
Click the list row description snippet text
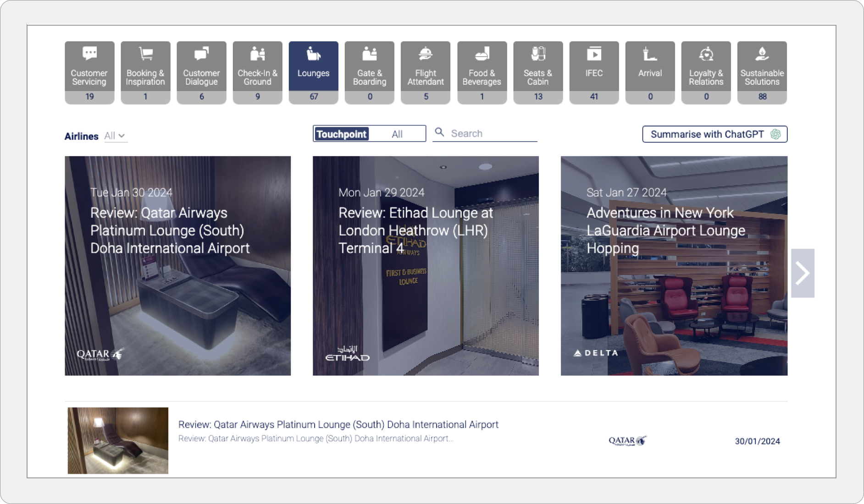coord(316,438)
